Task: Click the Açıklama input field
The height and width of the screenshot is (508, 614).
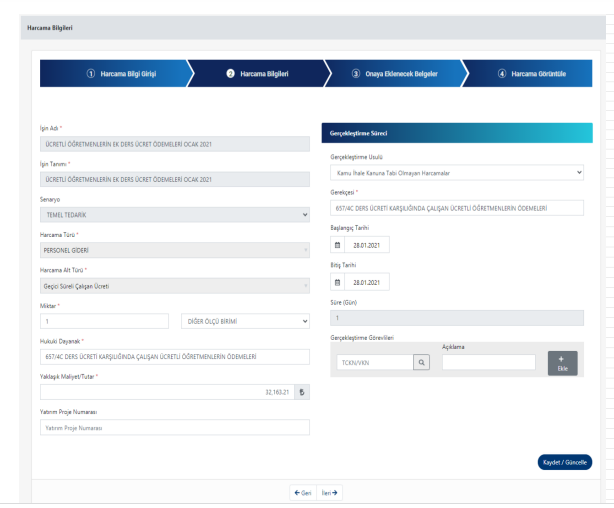Action: 489,362
